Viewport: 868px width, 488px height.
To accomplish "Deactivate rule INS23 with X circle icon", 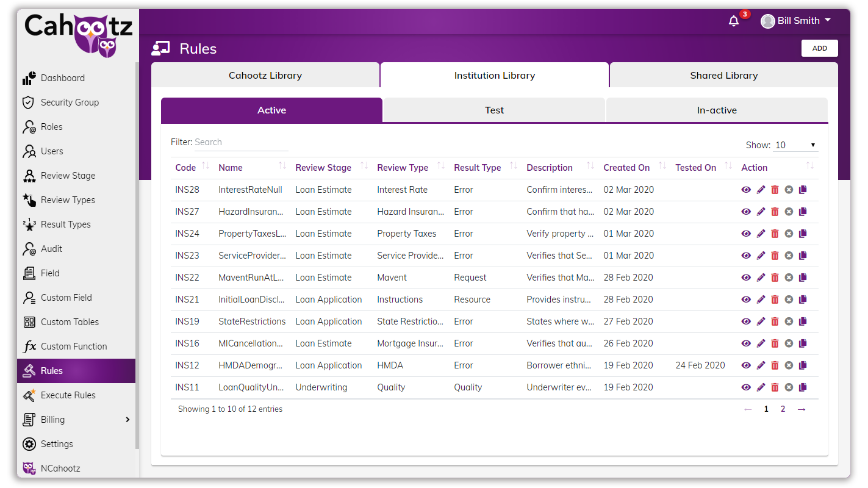I will [789, 256].
